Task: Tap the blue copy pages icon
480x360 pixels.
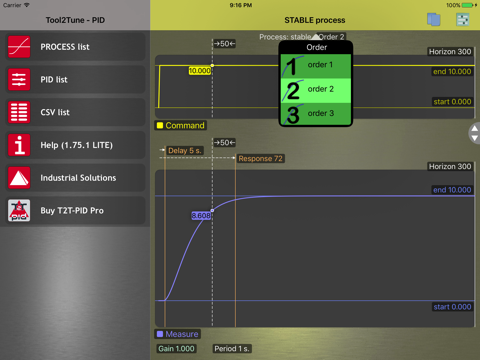Action: point(434,20)
